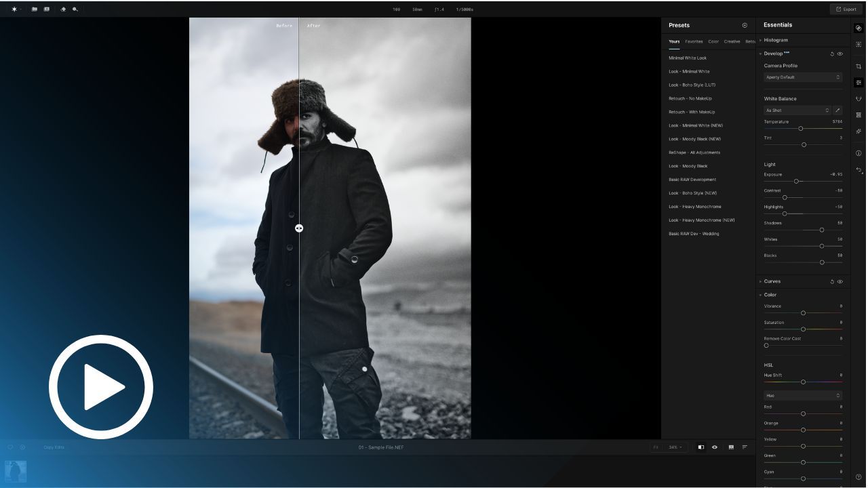Apply the Basic RAW Dev - Wedding preset
Viewport: 868px width, 488px height.
pos(694,234)
